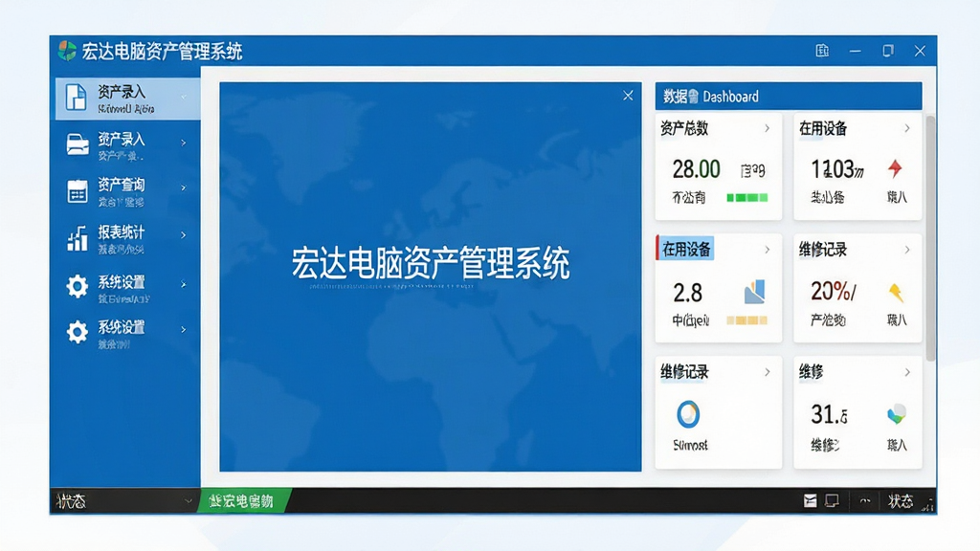The width and height of the screenshot is (980, 551).
Task: Expand the highlighted 资产录入 sidebar chevron
Action: tap(184, 97)
